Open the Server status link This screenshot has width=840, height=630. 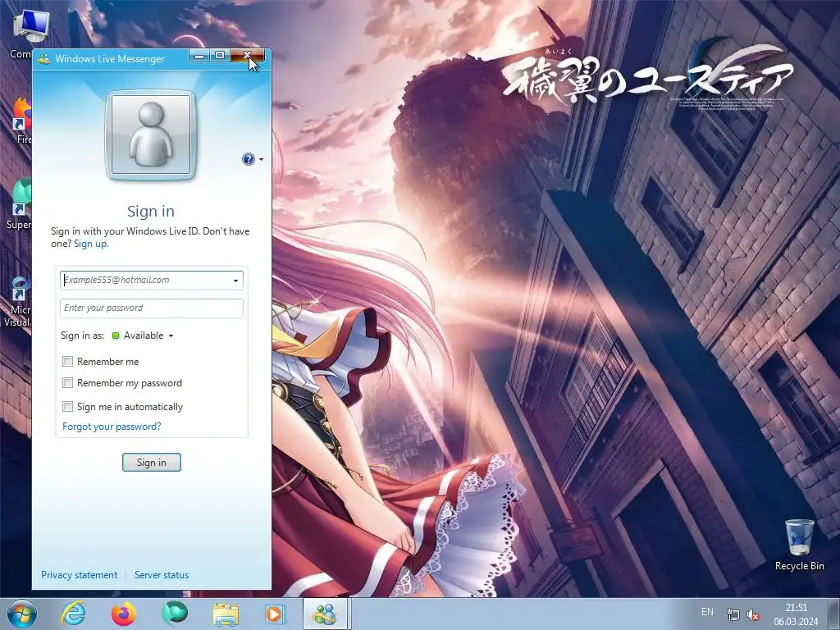162,575
